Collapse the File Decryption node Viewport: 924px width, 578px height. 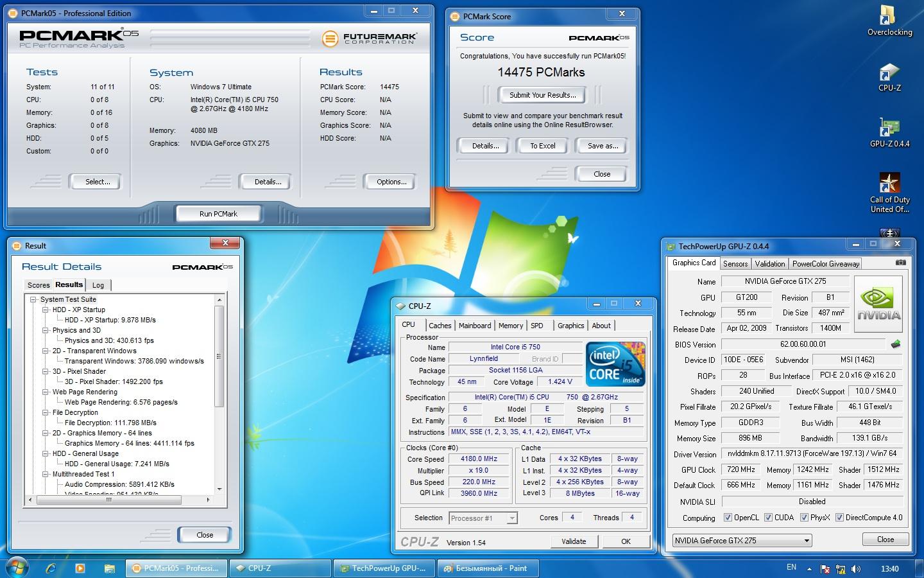(x=46, y=412)
